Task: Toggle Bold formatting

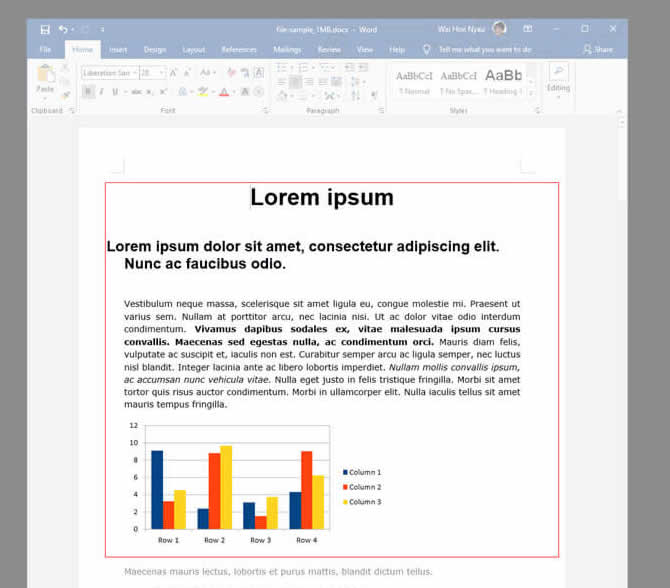Action: (x=88, y=91)
